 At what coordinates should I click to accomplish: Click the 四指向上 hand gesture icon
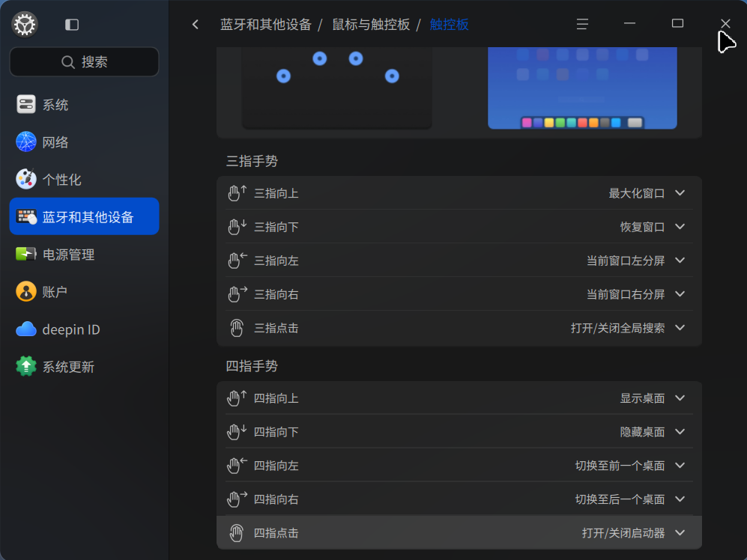point(237,398)
